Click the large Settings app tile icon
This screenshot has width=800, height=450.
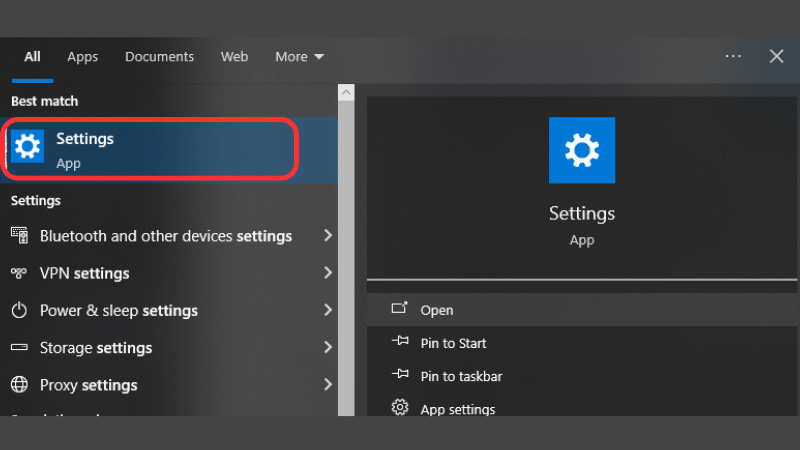582,151
